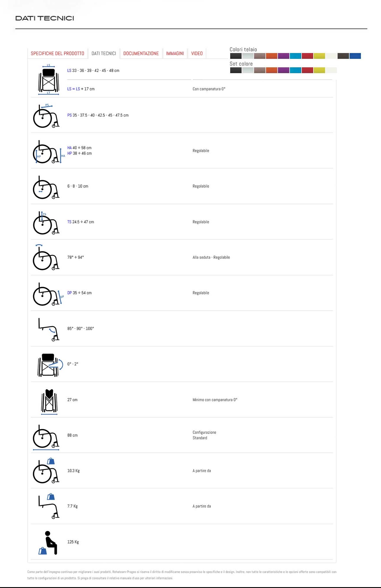Viewport: 381px width, 588px height.
Task: Click the folded wheelchair 27 cm icon
Action: pos(49,401)
